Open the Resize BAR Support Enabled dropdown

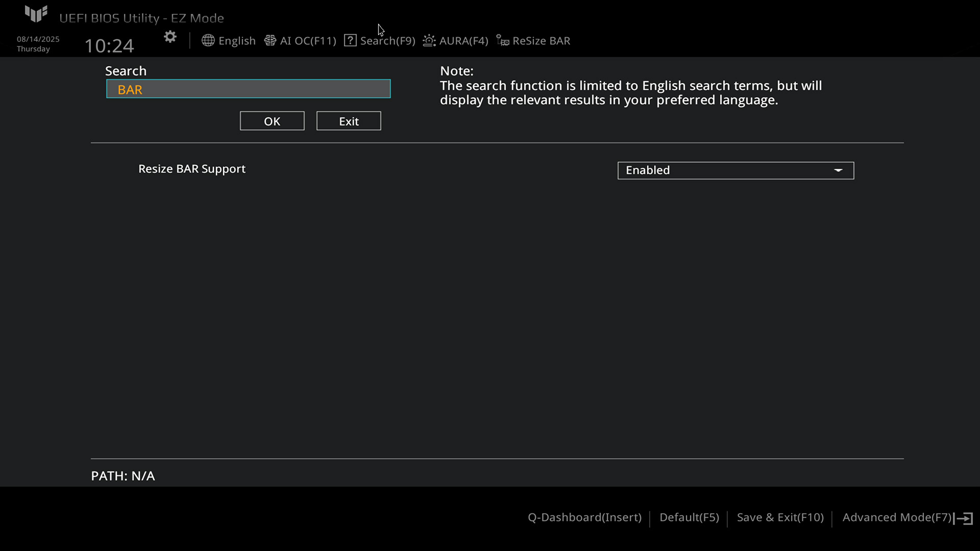click(x=735, y=170)
